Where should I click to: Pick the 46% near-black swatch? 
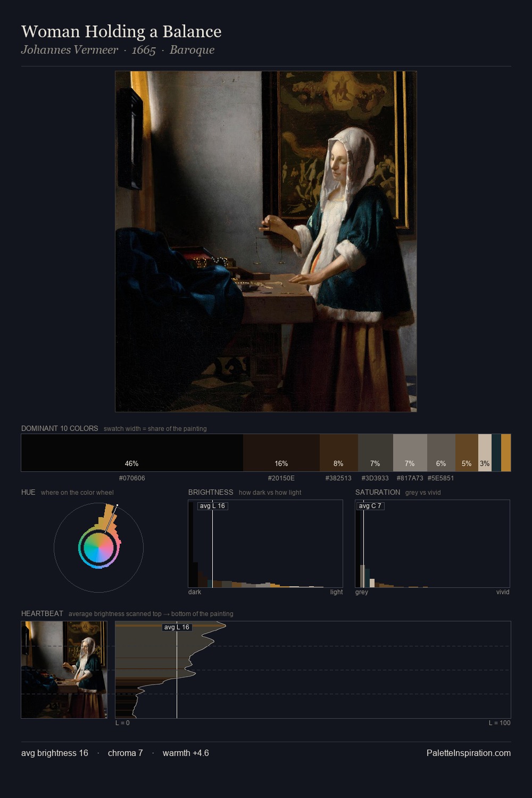[x=132, y=453]
